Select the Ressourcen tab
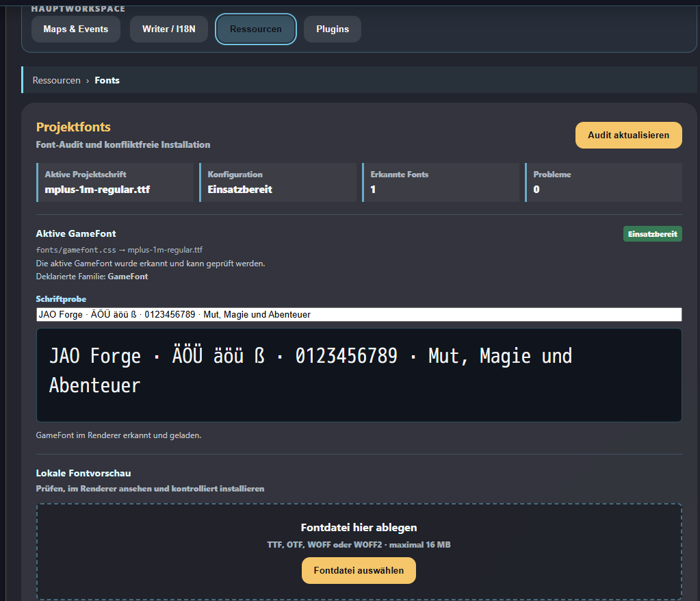 coord(256,29)
